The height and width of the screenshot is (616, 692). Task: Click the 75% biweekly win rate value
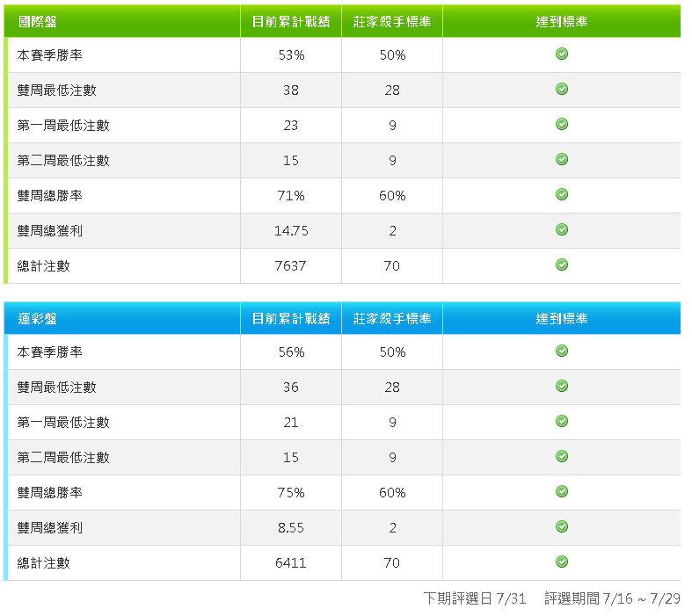click(x=291, y=493)
